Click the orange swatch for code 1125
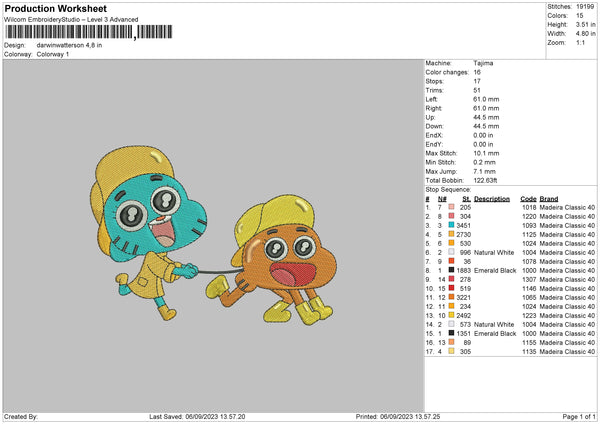The image size is (600, 424). [452, 234]
